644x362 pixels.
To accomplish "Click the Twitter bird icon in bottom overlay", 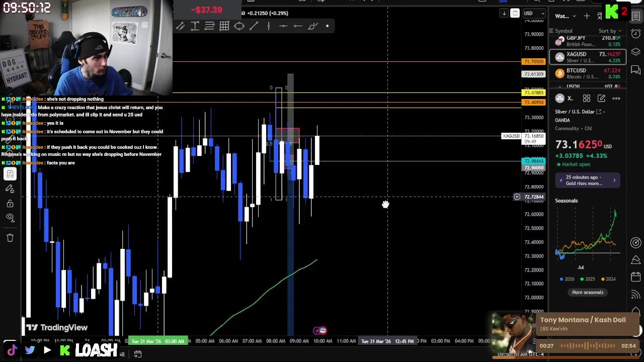I will coord(30,350).
